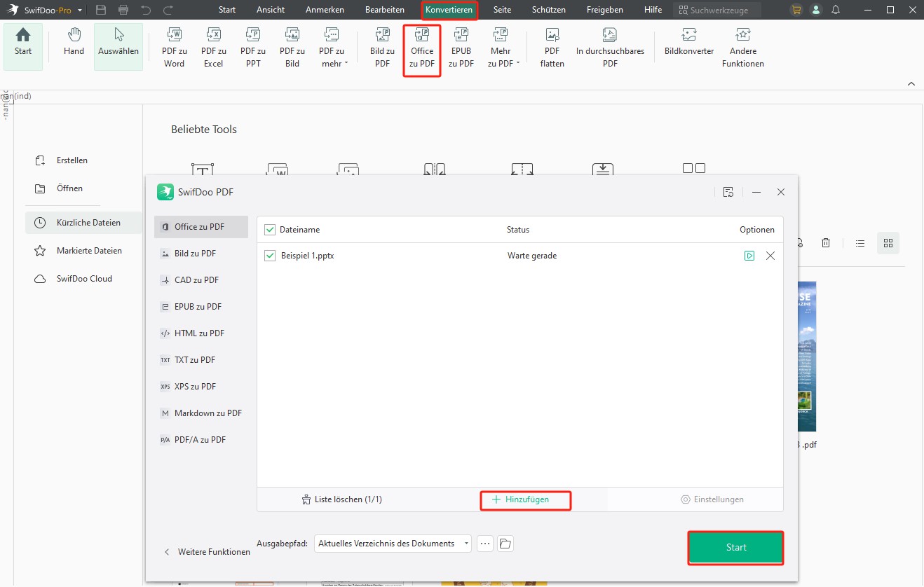Viewport: 924px width, 587px height.
Task: Open SwifDoo Cloud in sidebar
Action: point(84,279)
